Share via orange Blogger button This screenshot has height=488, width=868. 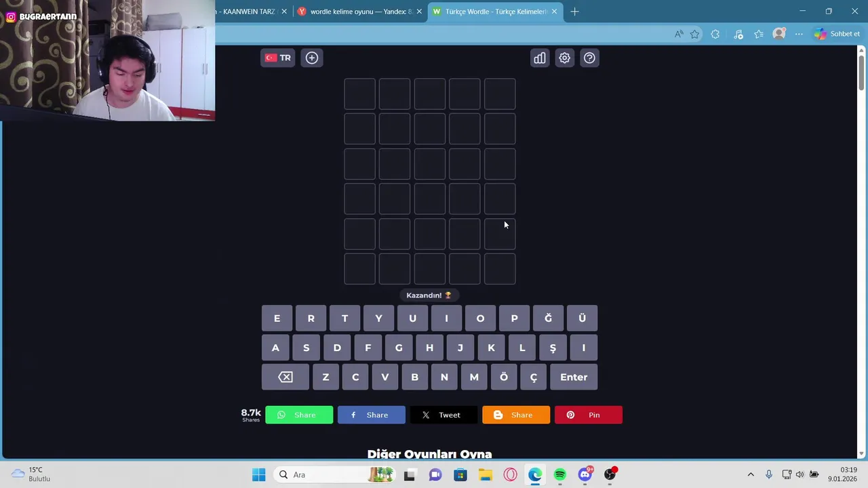pos(516,415)
